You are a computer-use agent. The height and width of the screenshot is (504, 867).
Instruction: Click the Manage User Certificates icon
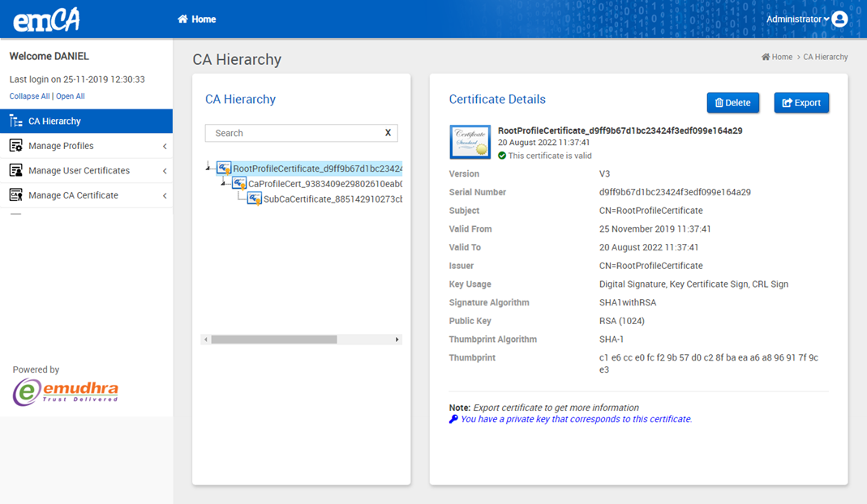[x=15, y=171]
